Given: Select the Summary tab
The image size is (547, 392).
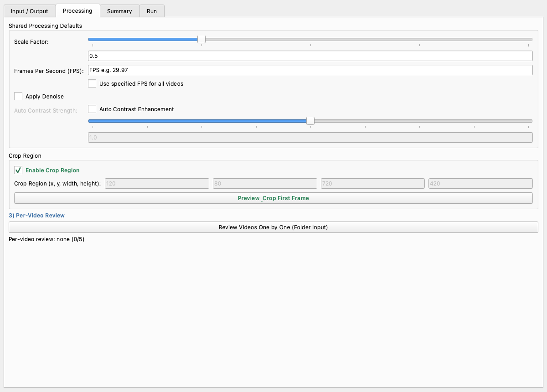Looking at the screenshot, I should pos(119,11).
